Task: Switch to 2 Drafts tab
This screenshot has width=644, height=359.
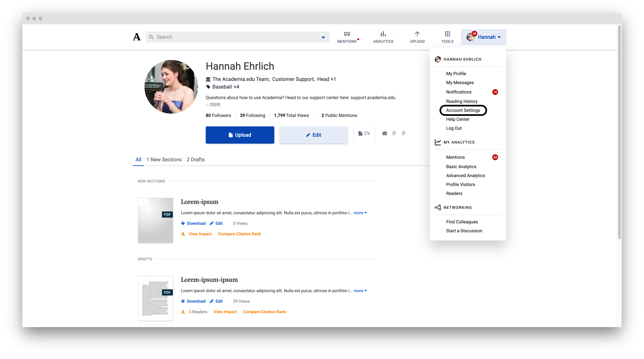Action: tap(196, 160)
